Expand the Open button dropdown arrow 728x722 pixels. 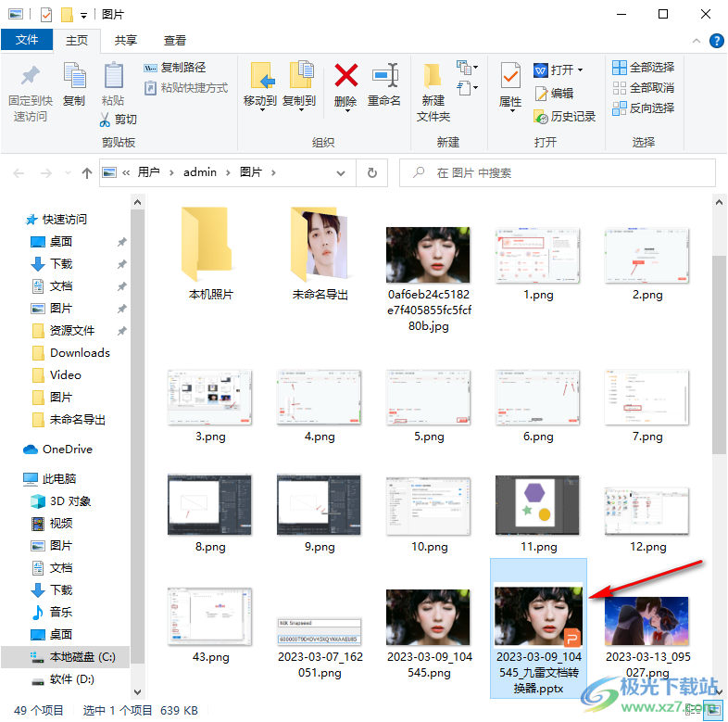coord(580,70)
